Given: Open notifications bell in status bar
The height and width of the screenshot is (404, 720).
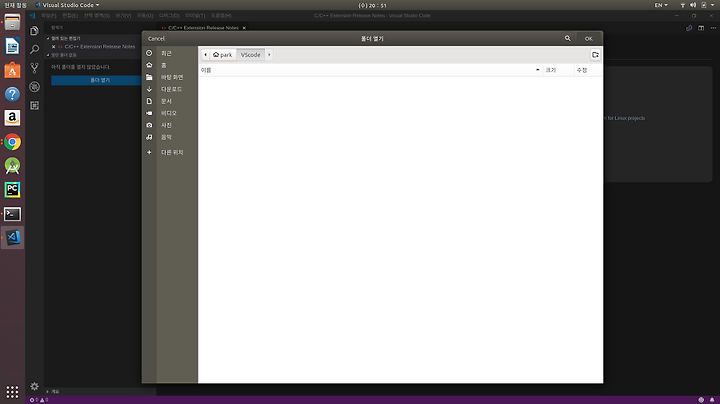Looking at the screenshot, I should (x=712, y=400).
